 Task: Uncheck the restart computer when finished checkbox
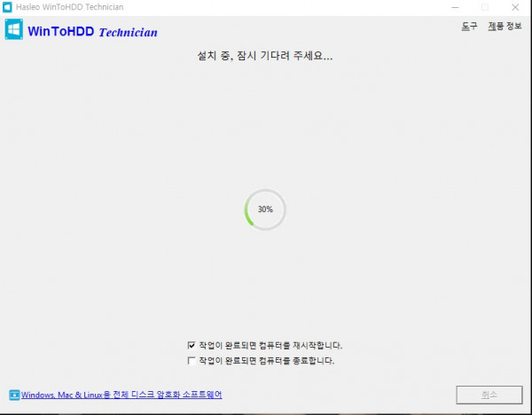pos(192,345)
